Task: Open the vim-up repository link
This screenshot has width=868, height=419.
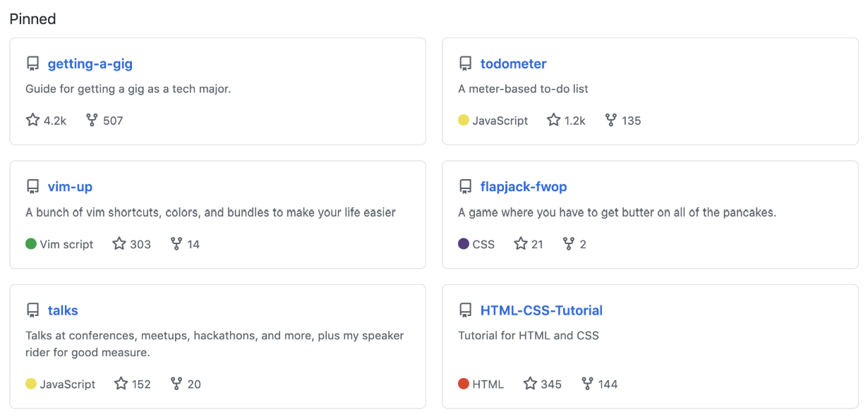Action: 70,187
